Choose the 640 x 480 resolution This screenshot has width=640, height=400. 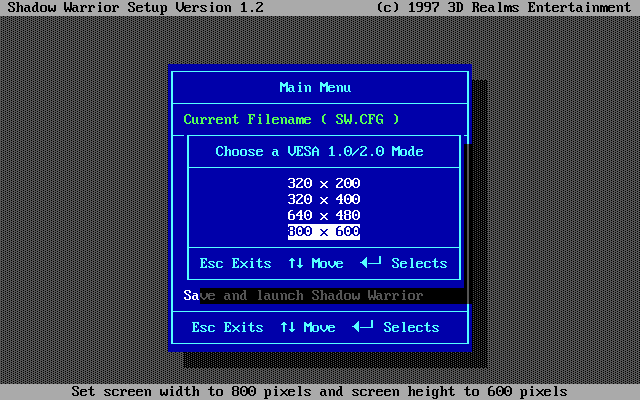pos(324,215)
